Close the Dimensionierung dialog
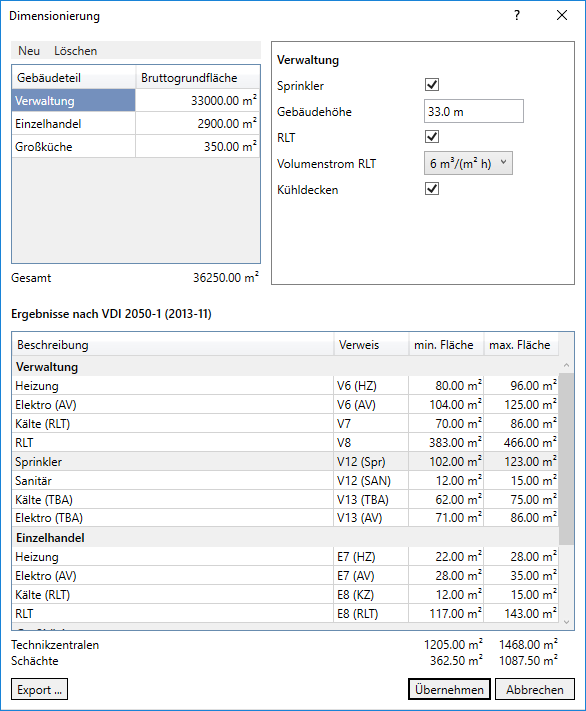586x711 pixels. pyautogui.click(x=562, y=15)
